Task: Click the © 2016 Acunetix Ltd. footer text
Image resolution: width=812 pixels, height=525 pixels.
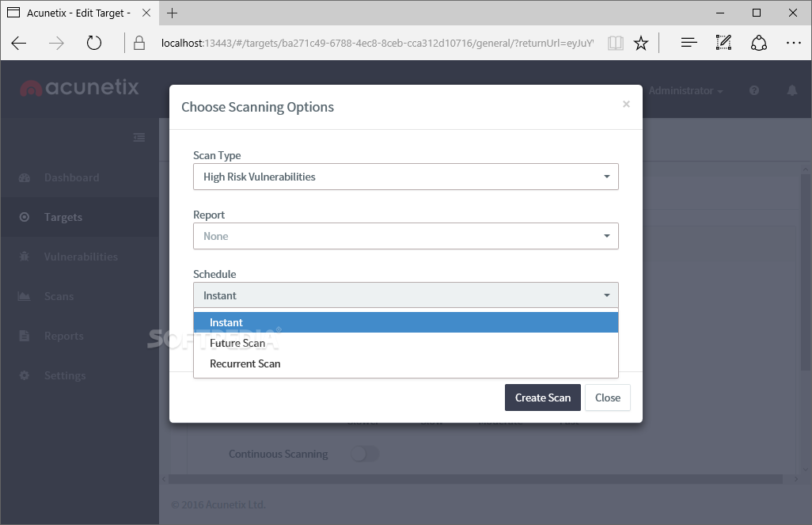Action: (x=218, y=504)
